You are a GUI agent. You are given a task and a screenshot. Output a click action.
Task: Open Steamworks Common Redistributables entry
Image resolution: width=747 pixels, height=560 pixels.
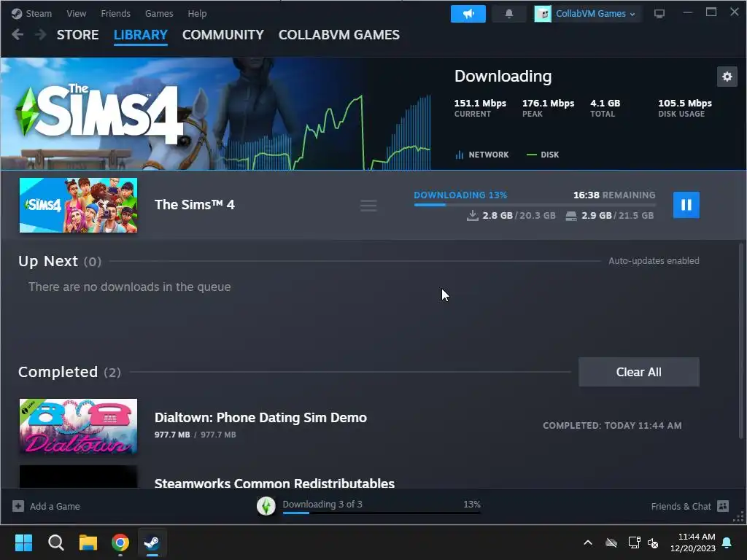click(x=274, y=482)
